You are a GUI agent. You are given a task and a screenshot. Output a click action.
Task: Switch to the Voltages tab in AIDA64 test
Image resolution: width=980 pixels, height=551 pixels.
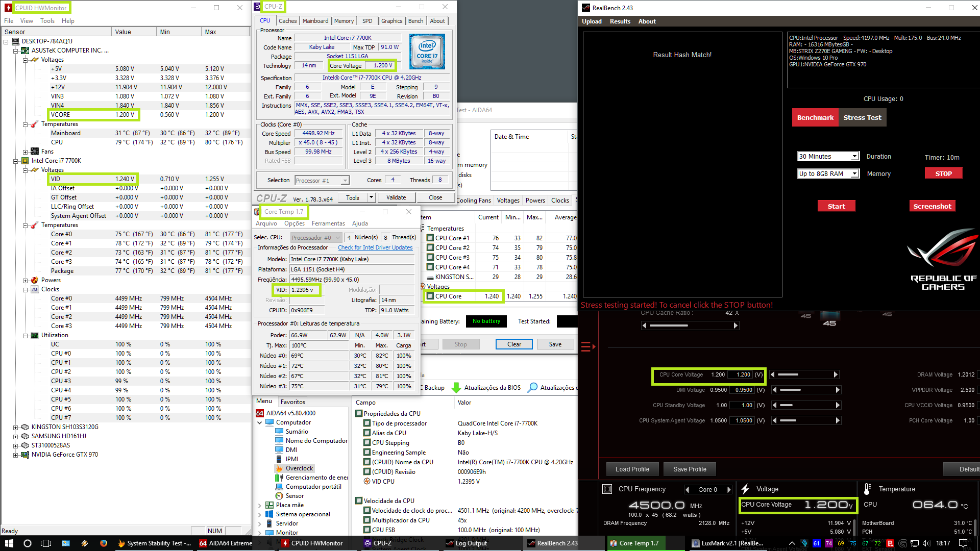tap(508, 201)
